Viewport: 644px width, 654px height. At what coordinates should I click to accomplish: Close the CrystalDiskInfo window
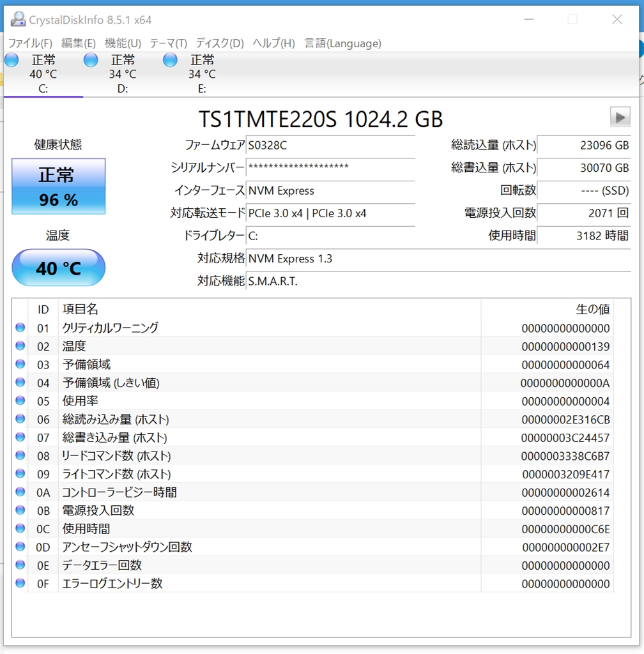pyautogui.click(x=617, y=19)
